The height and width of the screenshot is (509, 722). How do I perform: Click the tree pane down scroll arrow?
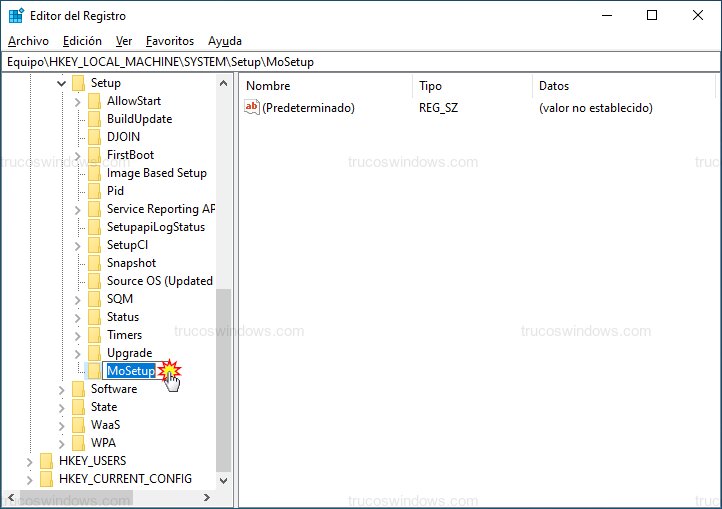[223, 480]
